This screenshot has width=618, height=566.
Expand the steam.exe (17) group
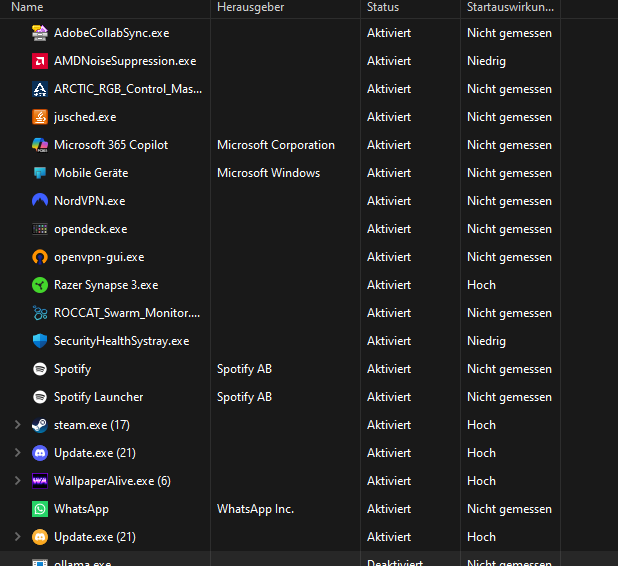(x=17, y=424)
